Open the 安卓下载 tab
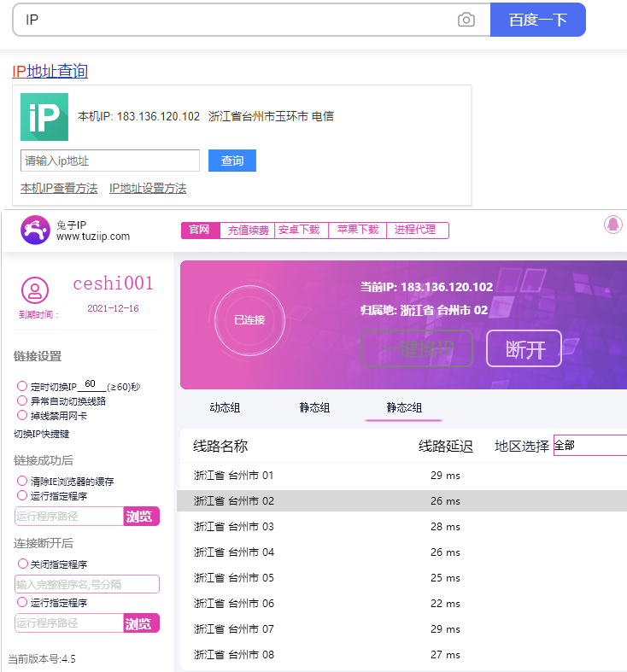This screenshot has width=627, height=672. [x=301, y=231]
